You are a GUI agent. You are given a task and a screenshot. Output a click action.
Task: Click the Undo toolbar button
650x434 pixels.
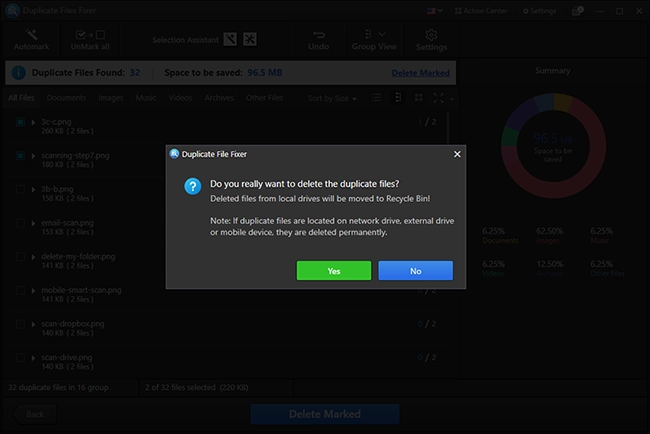pos(318,40)
